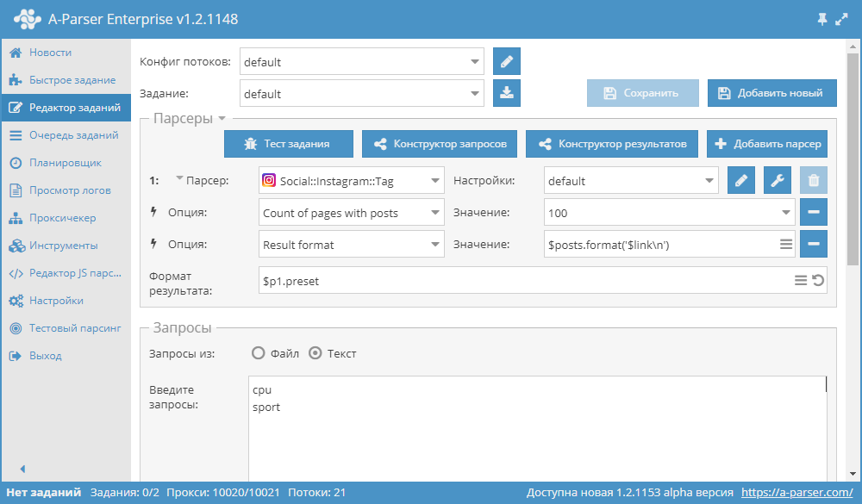The height and width of the screenshot is (504, 862).
Task: Open Конструктор запросов
Action: coord(440,144)
